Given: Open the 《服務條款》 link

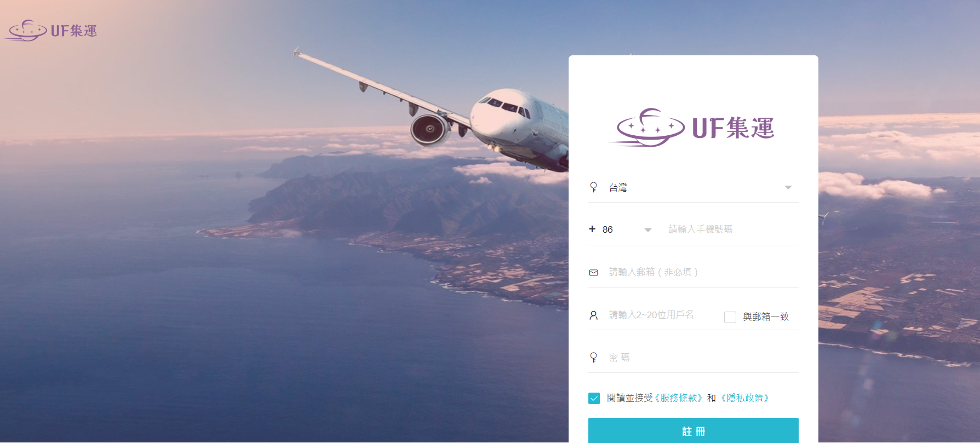Looking at the screenshot, I should click(680, 398).
